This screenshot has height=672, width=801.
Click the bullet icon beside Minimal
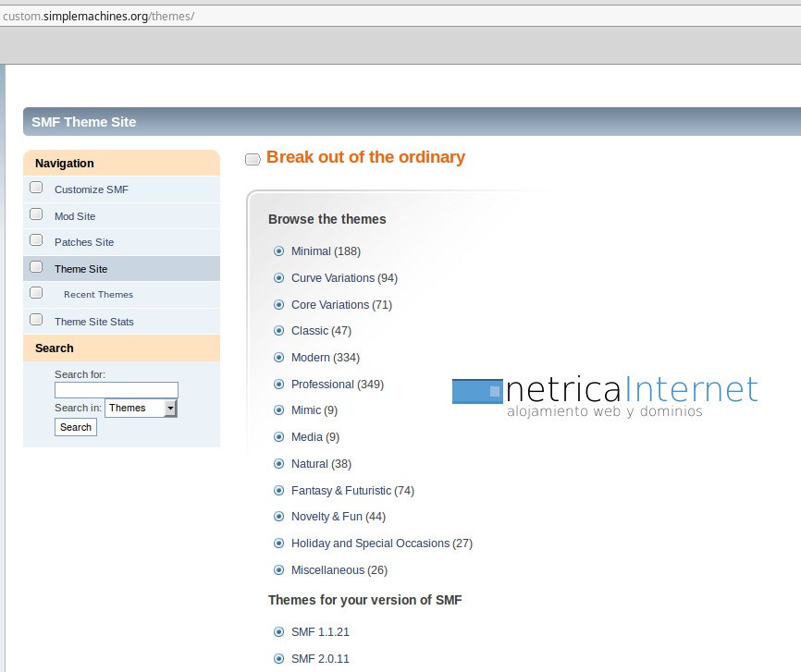click(x=278, y=251)
